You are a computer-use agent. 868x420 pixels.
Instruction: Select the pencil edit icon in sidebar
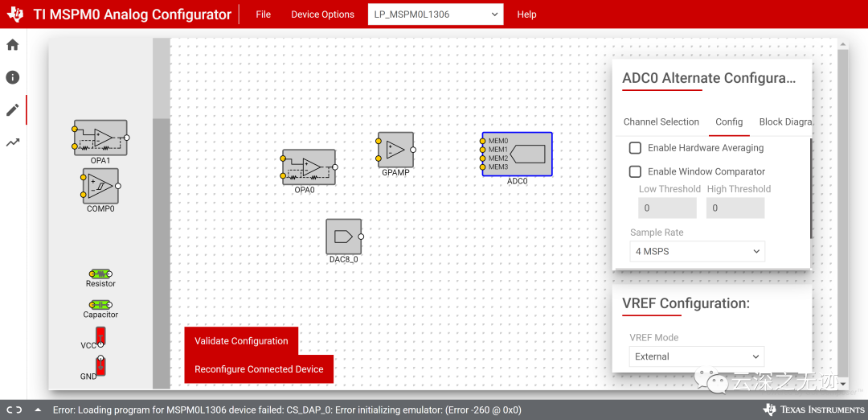coord(13,109)
